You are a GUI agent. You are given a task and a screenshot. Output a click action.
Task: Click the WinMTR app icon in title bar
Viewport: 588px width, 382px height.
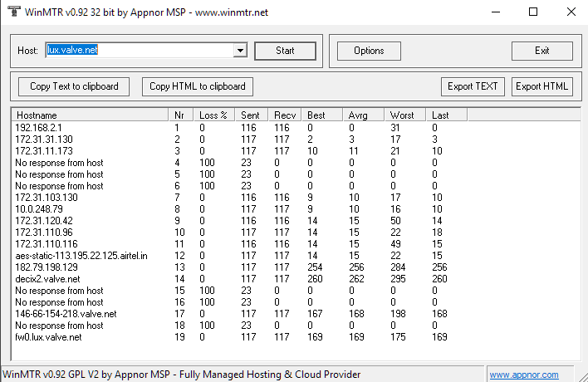pos(14,12)
